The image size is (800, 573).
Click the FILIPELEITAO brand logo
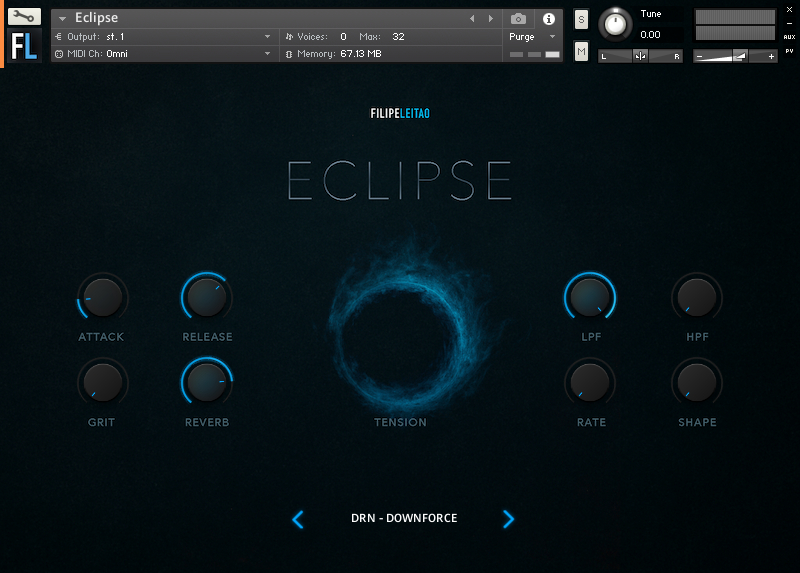point(400,113)
